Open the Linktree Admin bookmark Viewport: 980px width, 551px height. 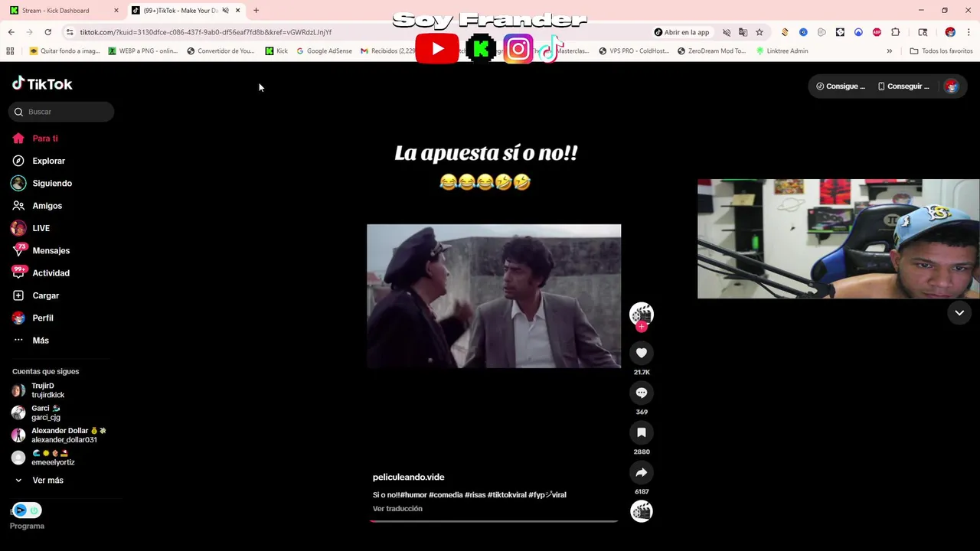pos(782,51)
